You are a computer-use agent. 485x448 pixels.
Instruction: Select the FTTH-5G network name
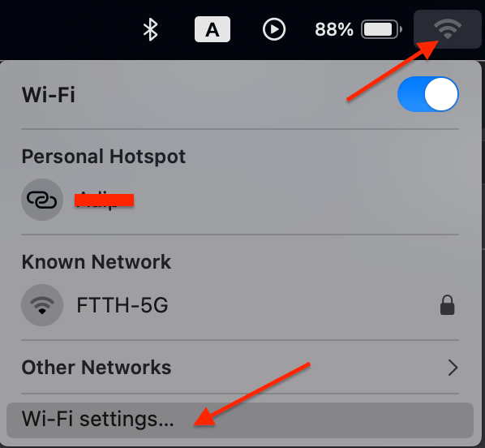pos(122,305)
